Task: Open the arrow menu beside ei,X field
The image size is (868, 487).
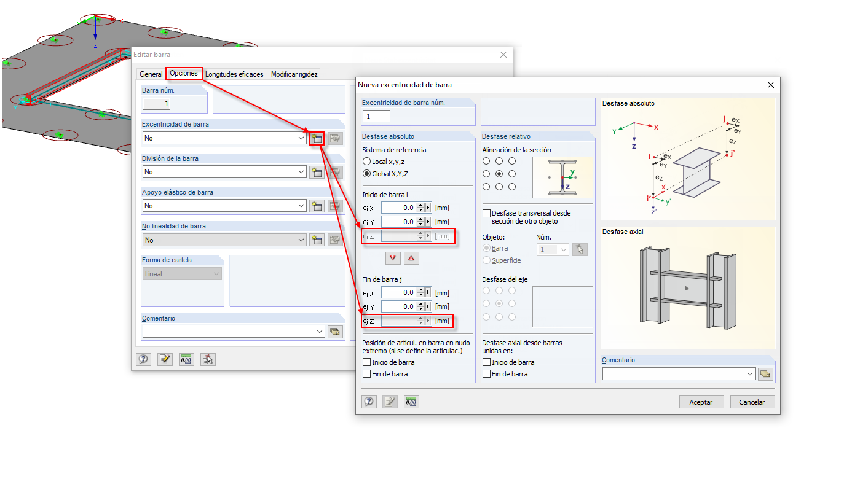Action: pyautogui.click(x=428, y=208)
